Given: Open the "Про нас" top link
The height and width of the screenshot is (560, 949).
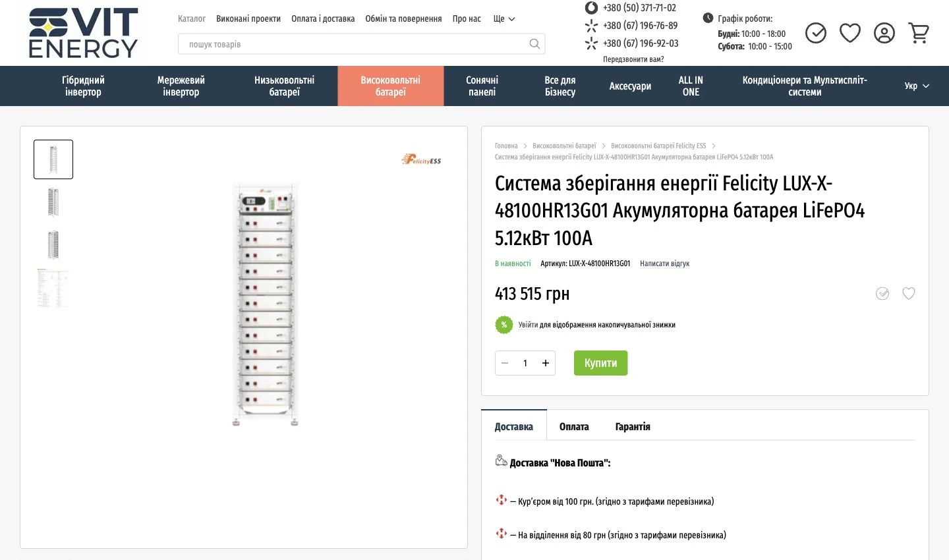Looking at the screenshot, I should [467, 19].
